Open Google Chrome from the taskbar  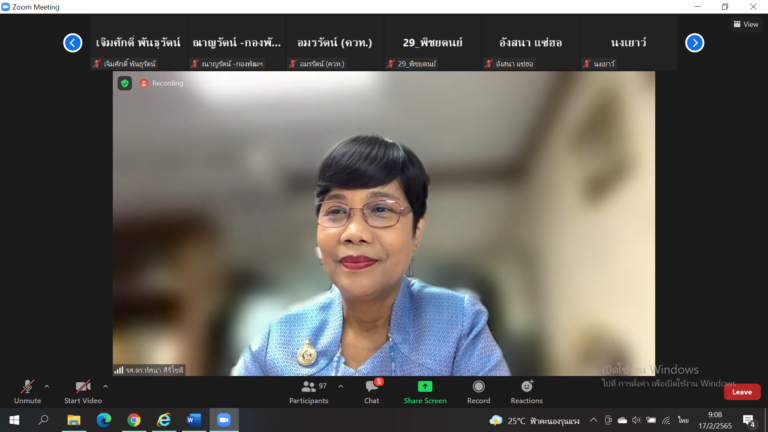coord(134,420)
